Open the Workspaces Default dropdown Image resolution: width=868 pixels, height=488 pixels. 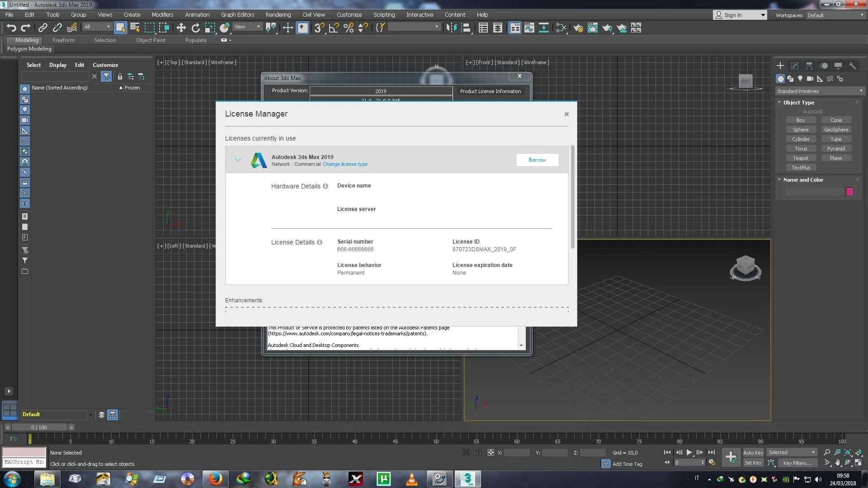(x=835, y=15)
